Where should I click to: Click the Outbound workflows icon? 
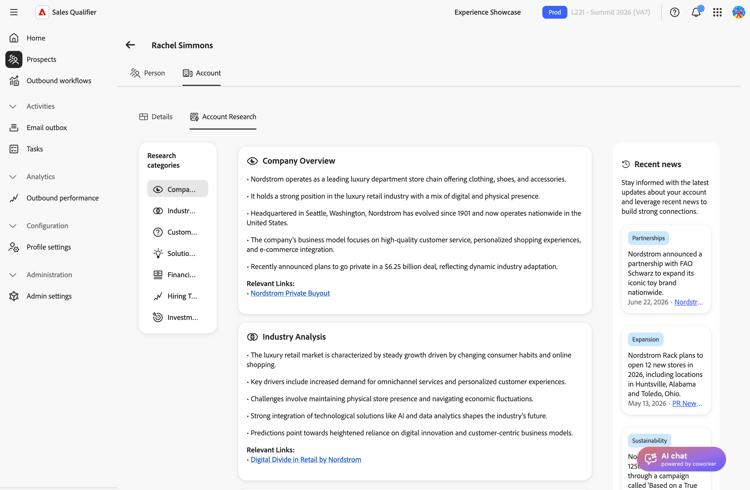tap(14, 80)
